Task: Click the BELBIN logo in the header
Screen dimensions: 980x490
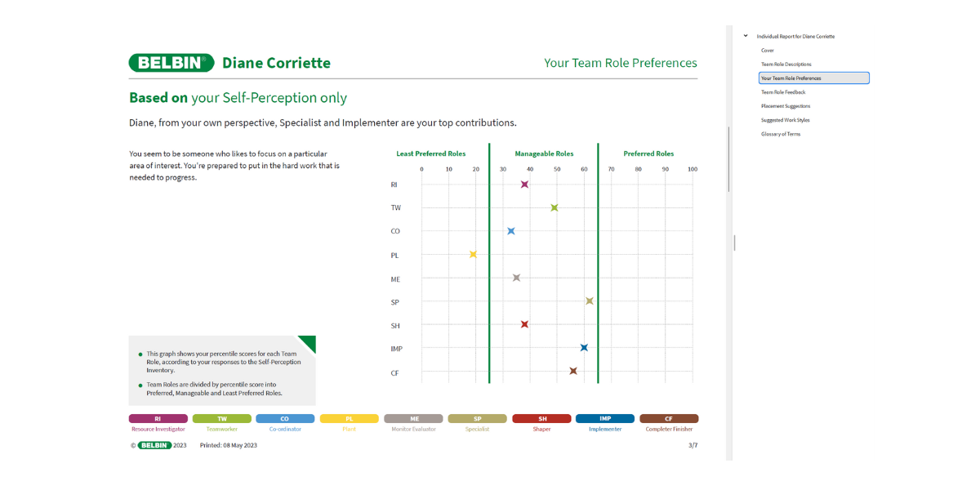Action: coord(171,61)
